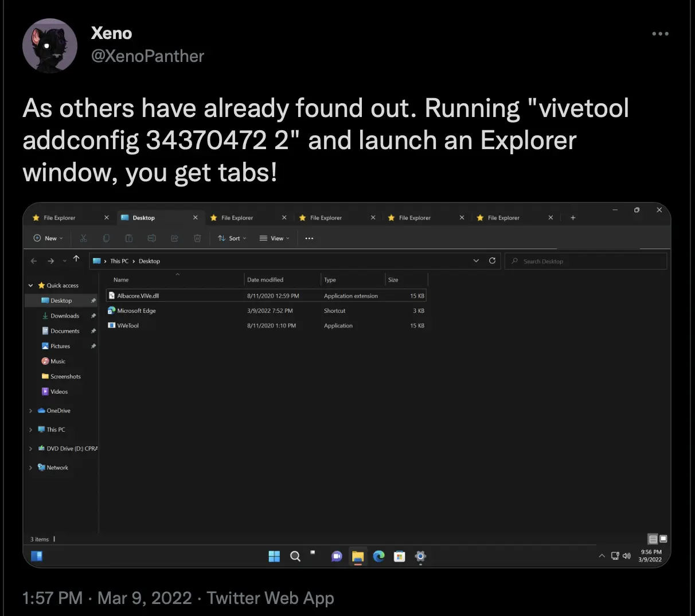Click the Search Desktop field
Screen dimensions: 695x616
[586, 261]
